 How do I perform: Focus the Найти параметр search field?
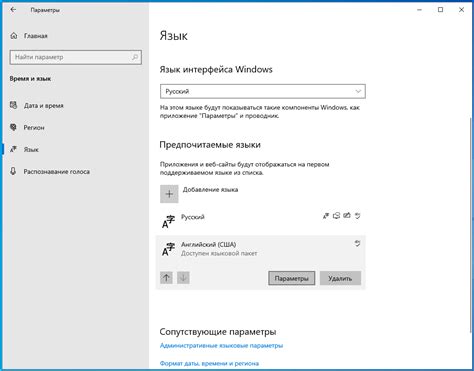[x=76, y=57]
